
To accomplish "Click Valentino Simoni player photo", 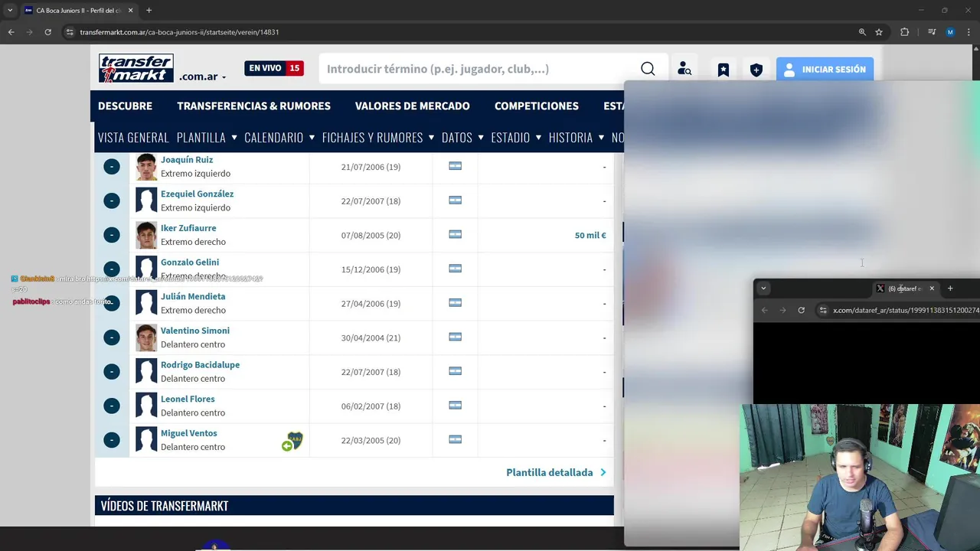I will click(x=146, y=337).
